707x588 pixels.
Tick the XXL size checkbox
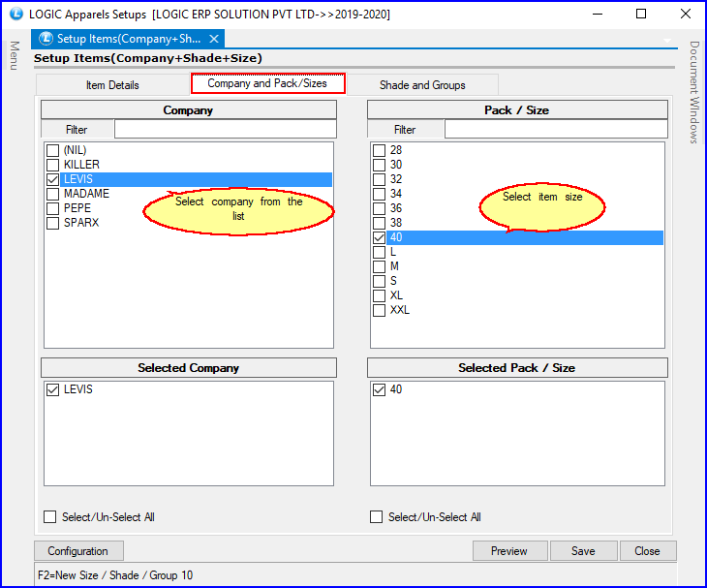tap(379, 310)
